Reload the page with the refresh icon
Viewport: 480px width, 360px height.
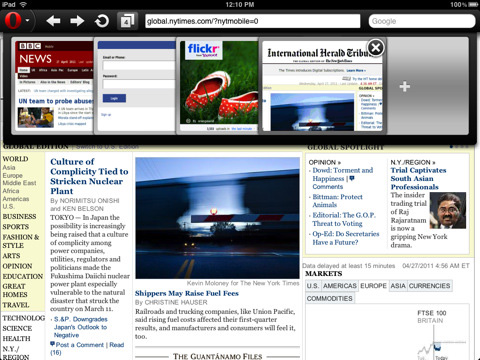click(x=102, y=21)
